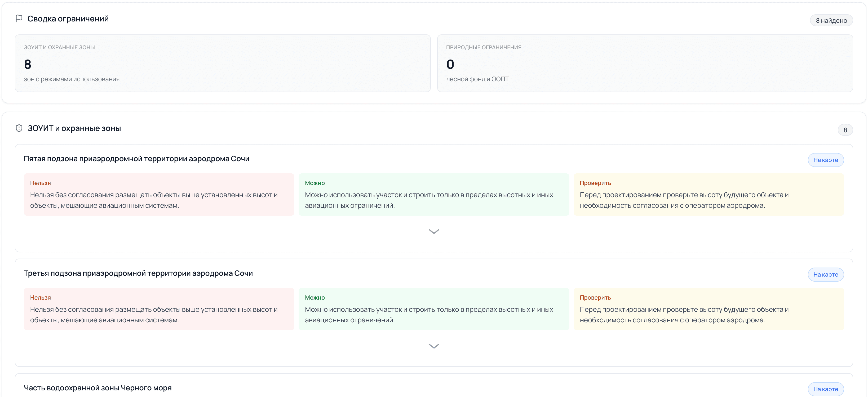Image resolution: width=868 pixels, height=397 pixels.
Task: Click the '8 найдено' badge
Action: point(831,21)
